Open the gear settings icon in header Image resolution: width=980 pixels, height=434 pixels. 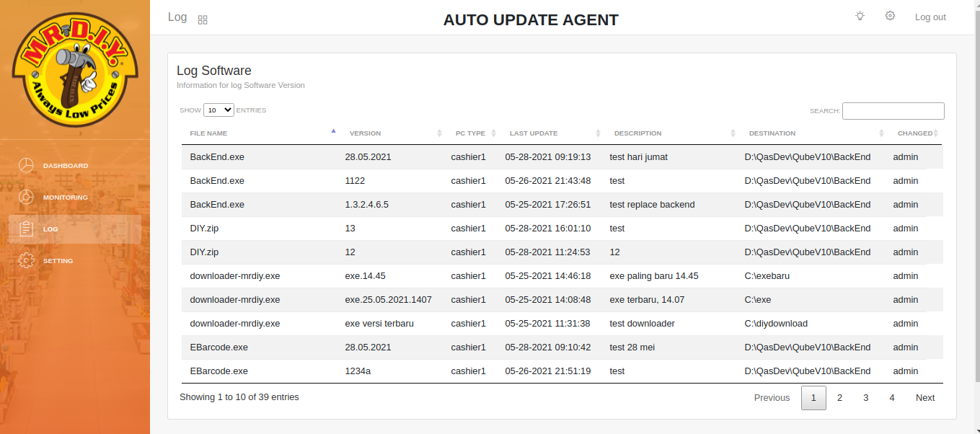(890, 16)
